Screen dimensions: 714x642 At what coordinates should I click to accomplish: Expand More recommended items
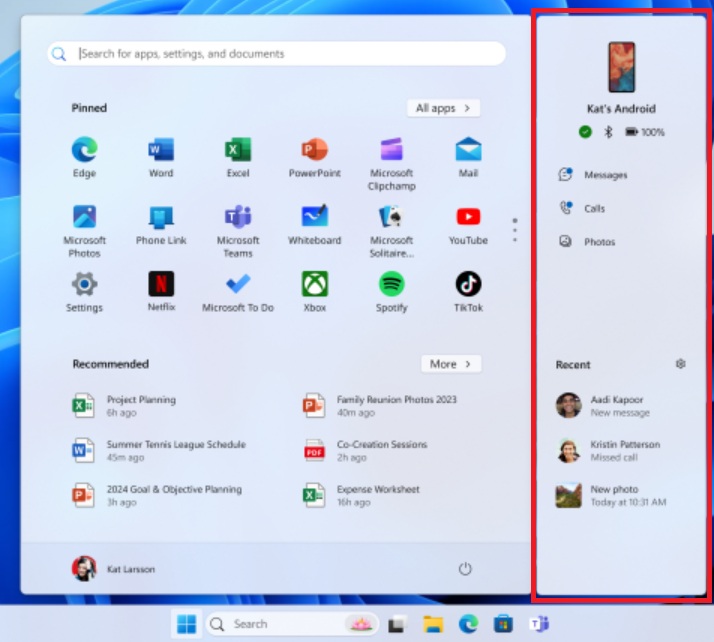coord(451,364)
